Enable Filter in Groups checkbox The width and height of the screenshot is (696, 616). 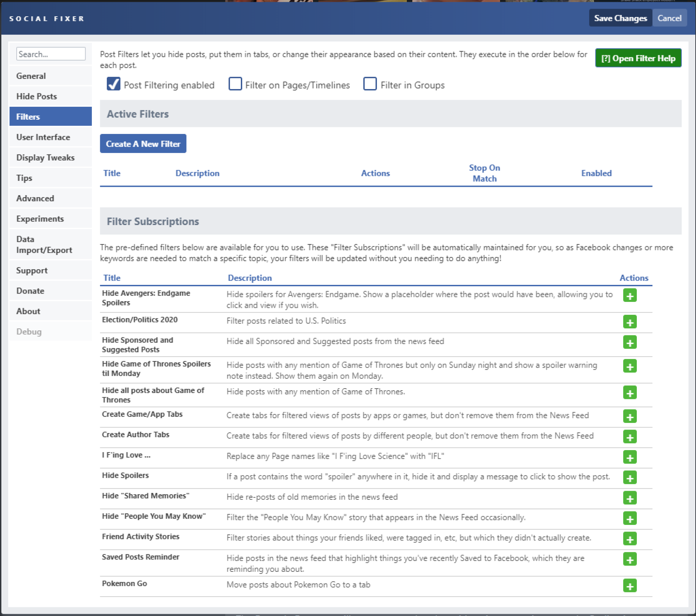(370, 84)
